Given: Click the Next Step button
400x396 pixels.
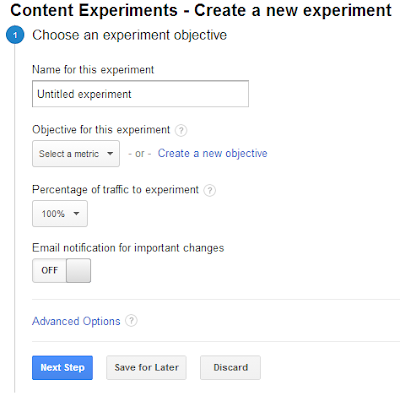Looking at the screenshot, I should (x=62, y=368).
